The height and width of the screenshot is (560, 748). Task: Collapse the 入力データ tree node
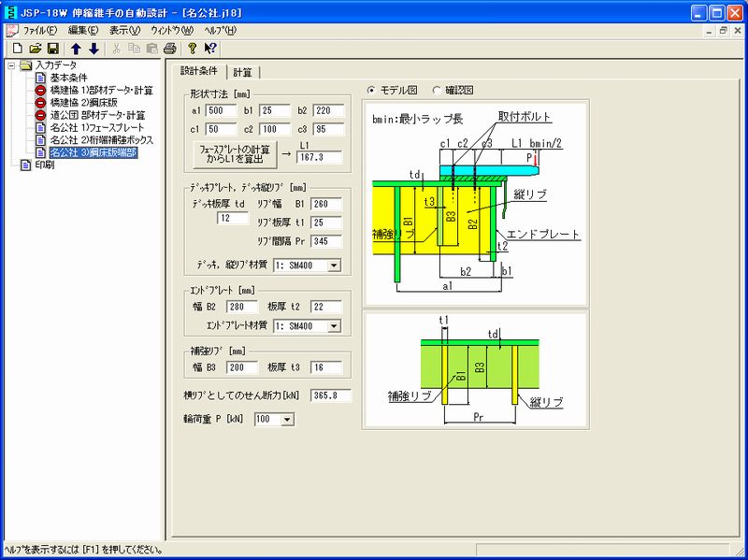click(x=10, y=65)
